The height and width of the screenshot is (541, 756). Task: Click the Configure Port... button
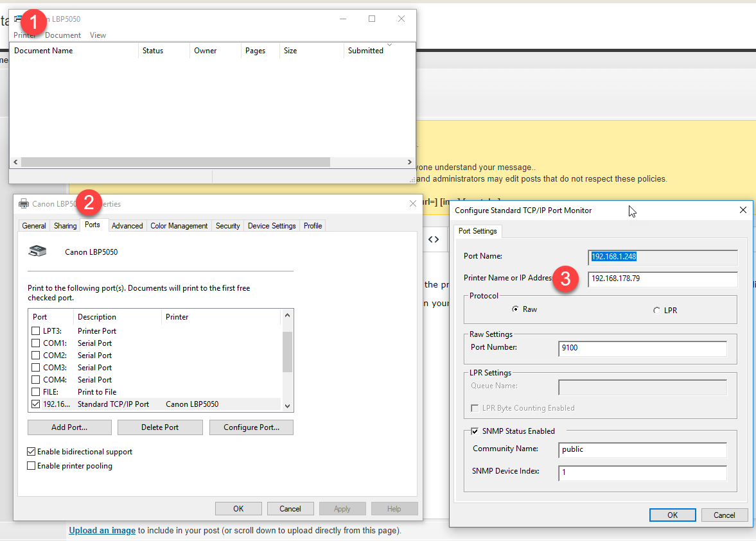pos(251,427)
